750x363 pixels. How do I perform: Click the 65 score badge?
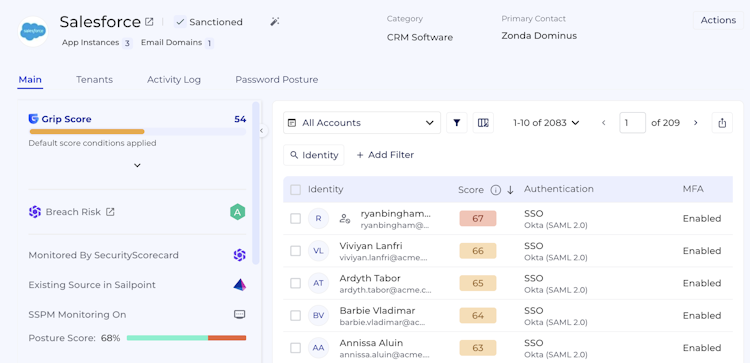(478, 283)
